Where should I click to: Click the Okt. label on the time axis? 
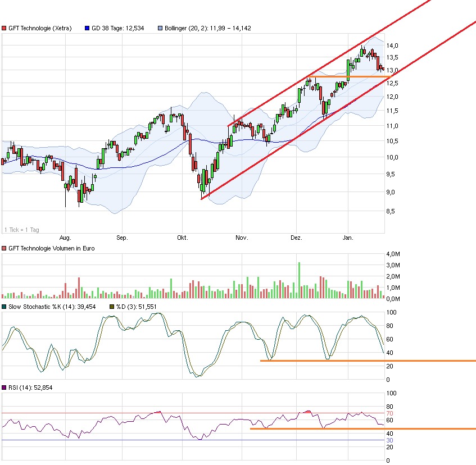click(x=182, y=238)
